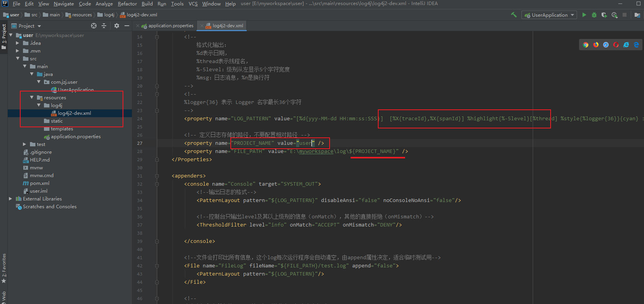The height and width of the screenshot is (304, 644).
Task: Open the File menu
Action: tap(16, 4)
